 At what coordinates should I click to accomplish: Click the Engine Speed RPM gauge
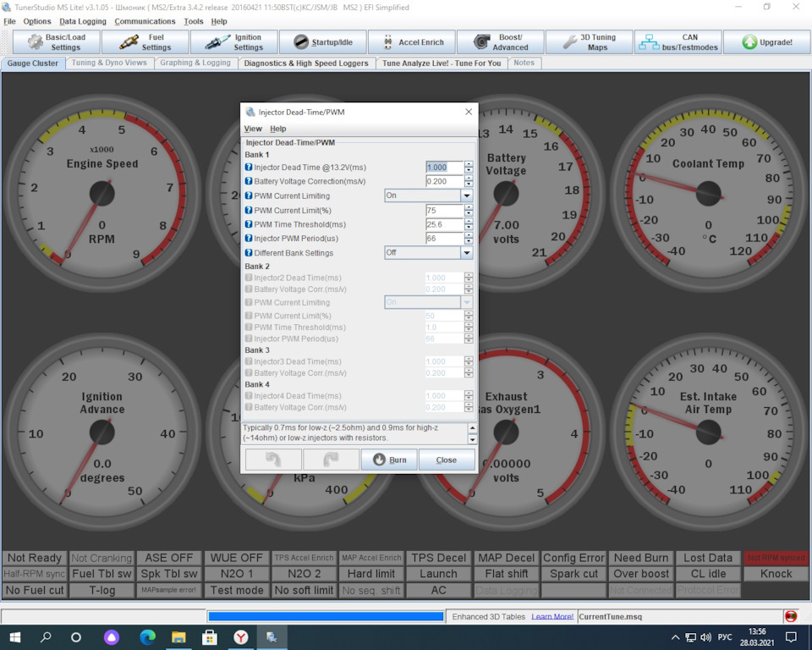102,193
